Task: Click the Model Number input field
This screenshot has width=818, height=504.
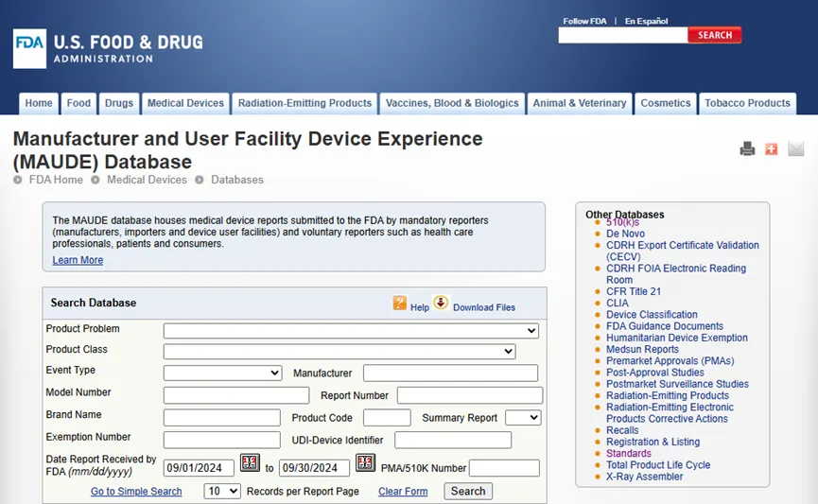Action: [x=236, y=395]
